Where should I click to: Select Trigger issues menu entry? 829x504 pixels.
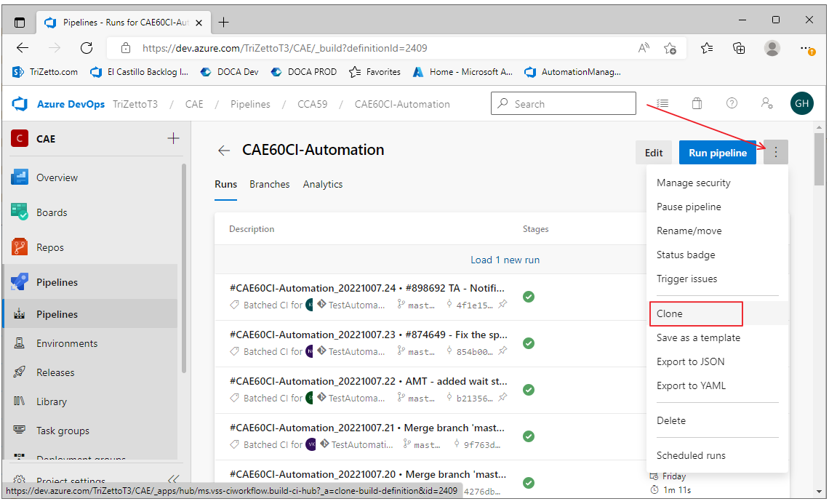click(686, 279)
